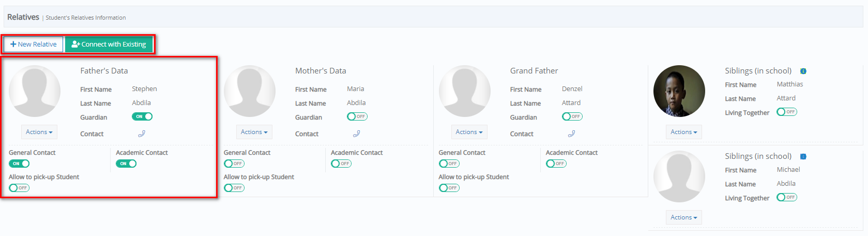
Task: Turn off father's Guardian toggle
Action: click(x=142, y=116)
